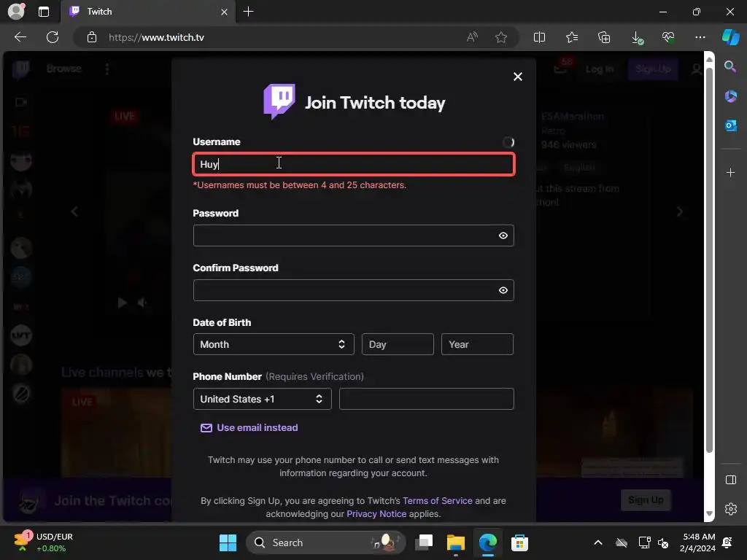Open the tab actions menu icon
Image resolution: width=747 pixels, height=560 pixels.
pos(43,12)
